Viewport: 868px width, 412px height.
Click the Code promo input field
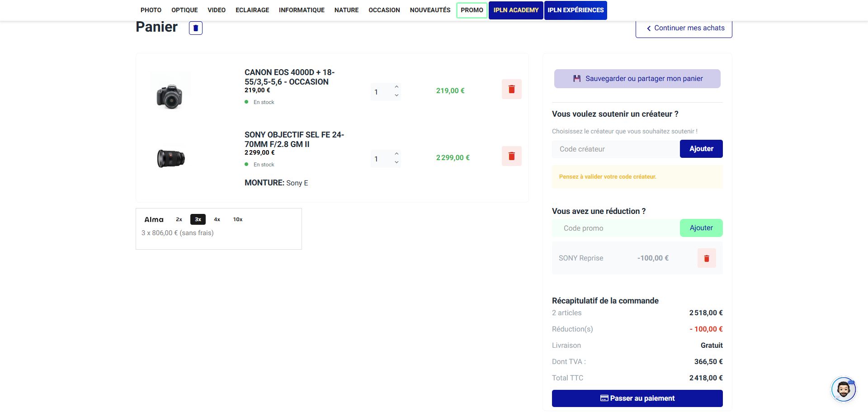tap(615, 228)
